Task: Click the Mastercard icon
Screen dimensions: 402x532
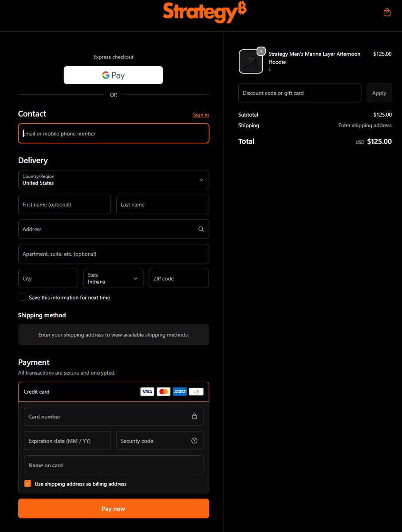Action: (163, 391)
